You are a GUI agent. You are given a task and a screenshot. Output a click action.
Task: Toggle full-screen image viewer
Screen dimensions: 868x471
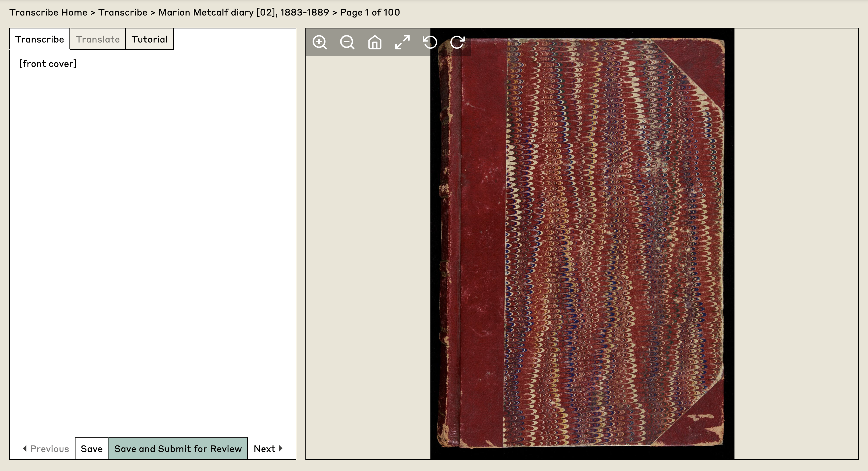402,42
